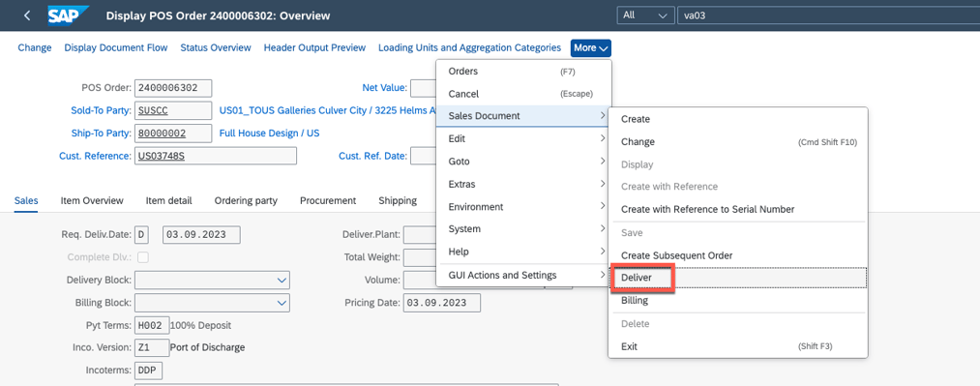Open GUI Actions and Settings submenu
The width and height of the screenshot is (980, 386).
pyautogui.click(x=523, y=275)
